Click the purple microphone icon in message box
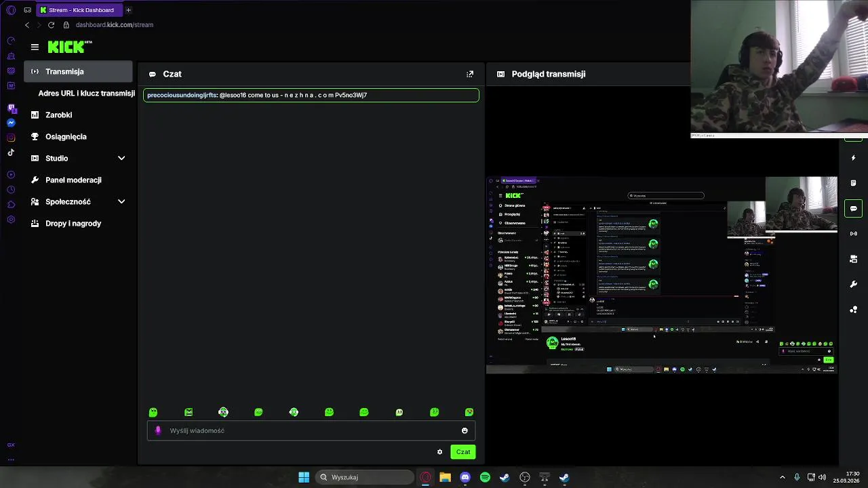Screen dimensions: 868x488 (x=158, y=430)
